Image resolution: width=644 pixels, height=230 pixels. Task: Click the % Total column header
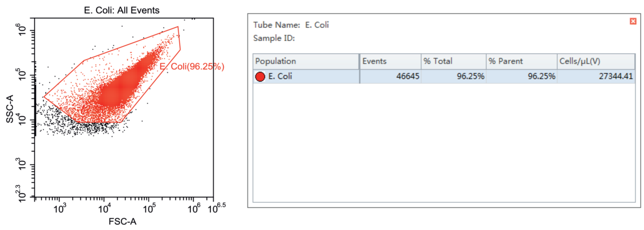(x=453, y=61)
